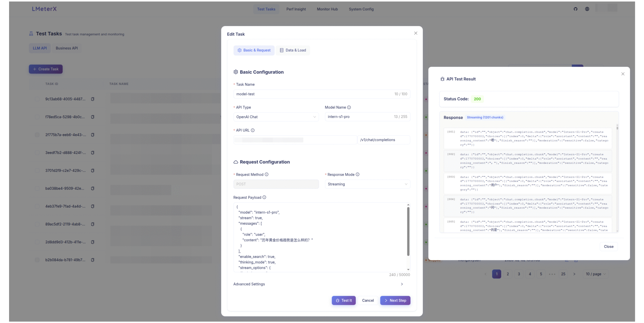Viewport: 644px width, 323px height.
Task: Click the globe language icon
Action: point(587,9)
